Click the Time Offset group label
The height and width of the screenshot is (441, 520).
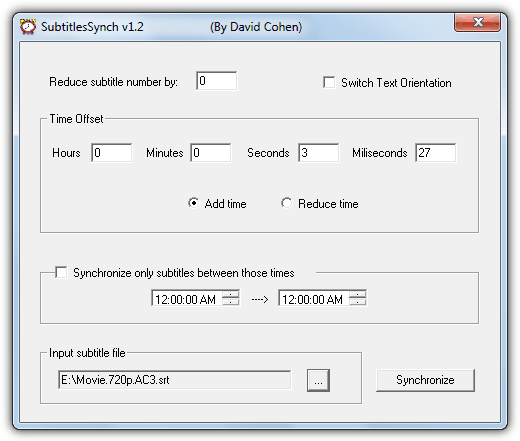76,119
